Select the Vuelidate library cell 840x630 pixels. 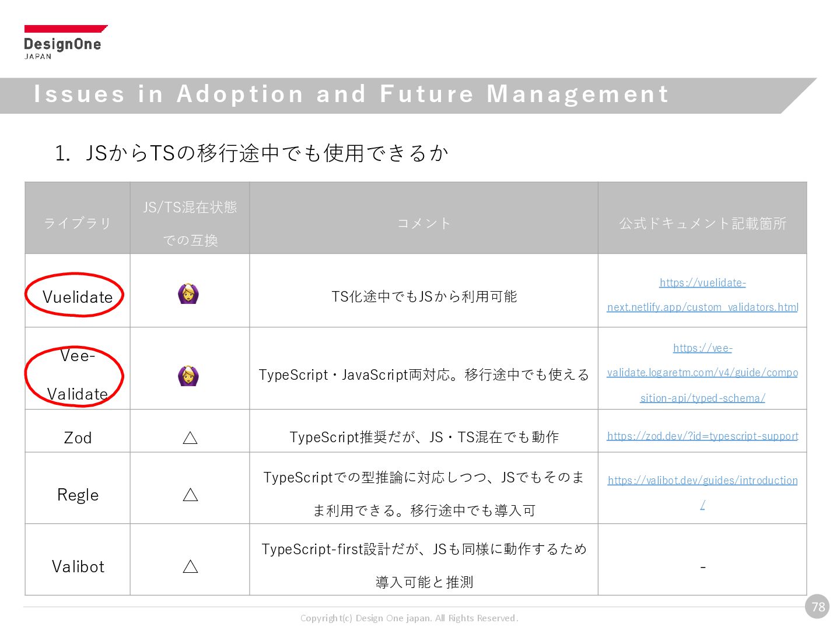click(78, 290)
